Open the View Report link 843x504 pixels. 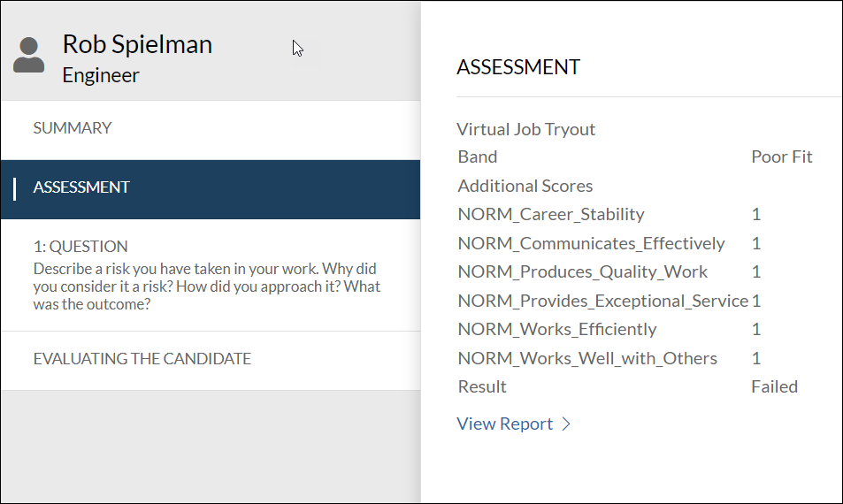505,424
